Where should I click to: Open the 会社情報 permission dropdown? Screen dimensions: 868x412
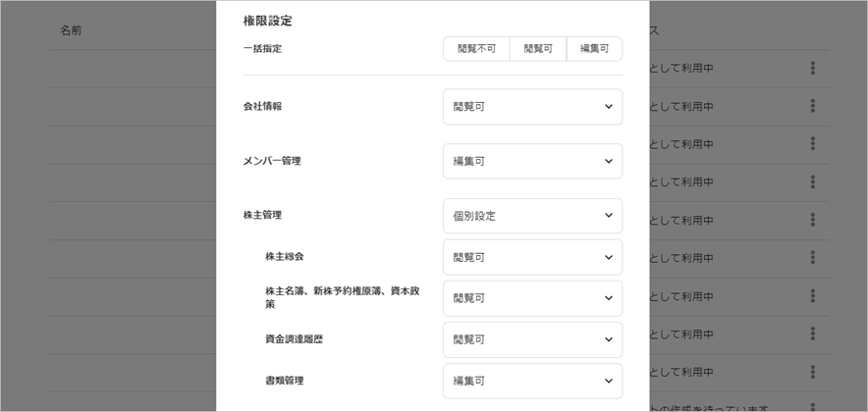(532, 107)
